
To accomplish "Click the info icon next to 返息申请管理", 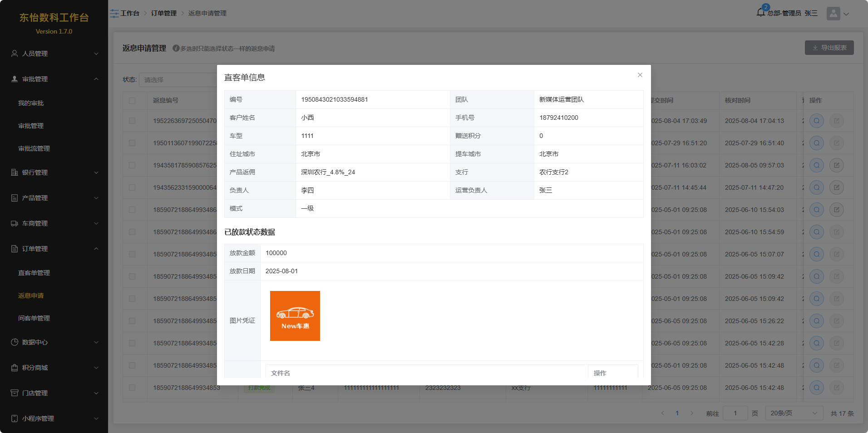I will 176,48.
